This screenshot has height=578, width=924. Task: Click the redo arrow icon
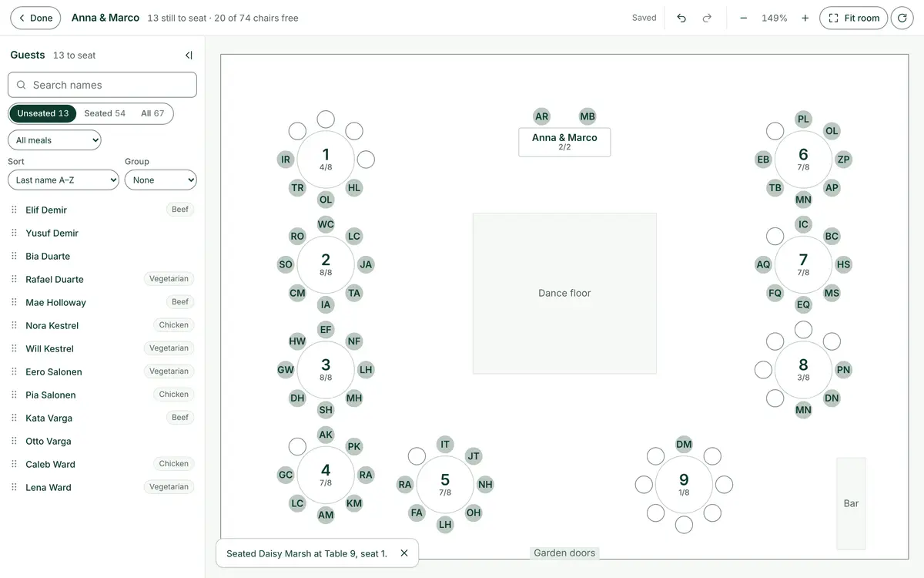[707, 18]
